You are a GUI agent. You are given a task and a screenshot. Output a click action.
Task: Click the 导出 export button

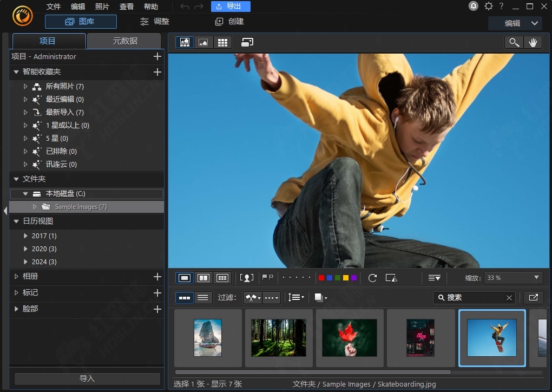(230, 6)
